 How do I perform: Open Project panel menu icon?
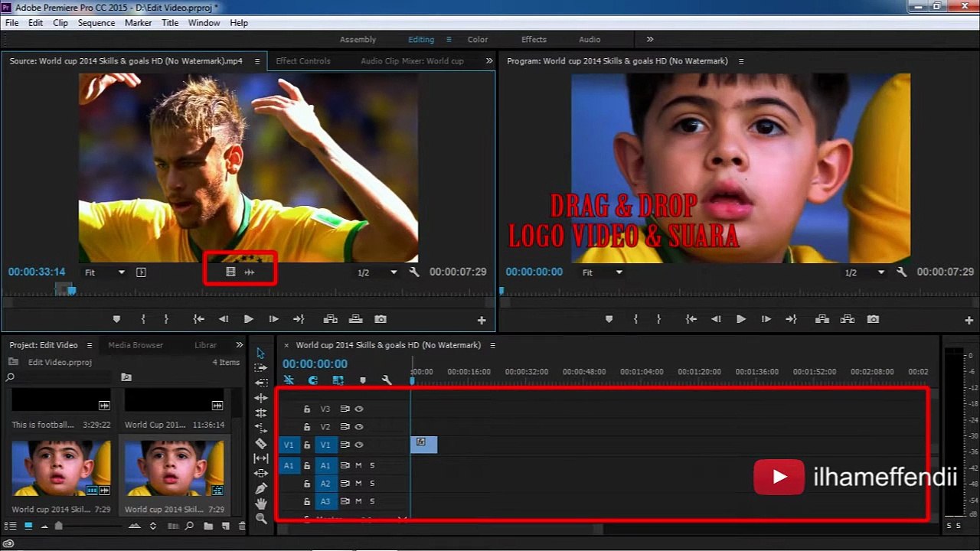pos(89,345)
